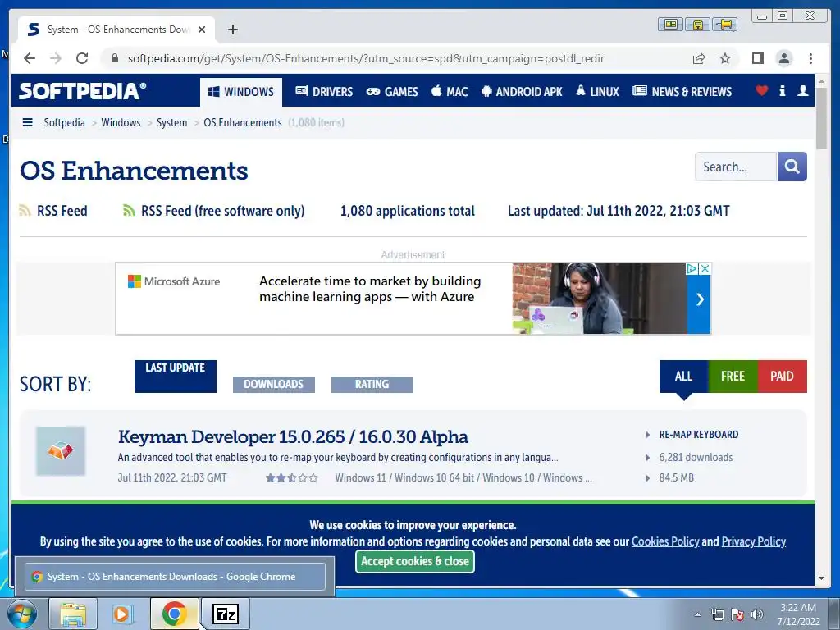The height and width of the screenshot is (630, 840).
Task: Click scrollbar down arrow
Action: (821, 578)
